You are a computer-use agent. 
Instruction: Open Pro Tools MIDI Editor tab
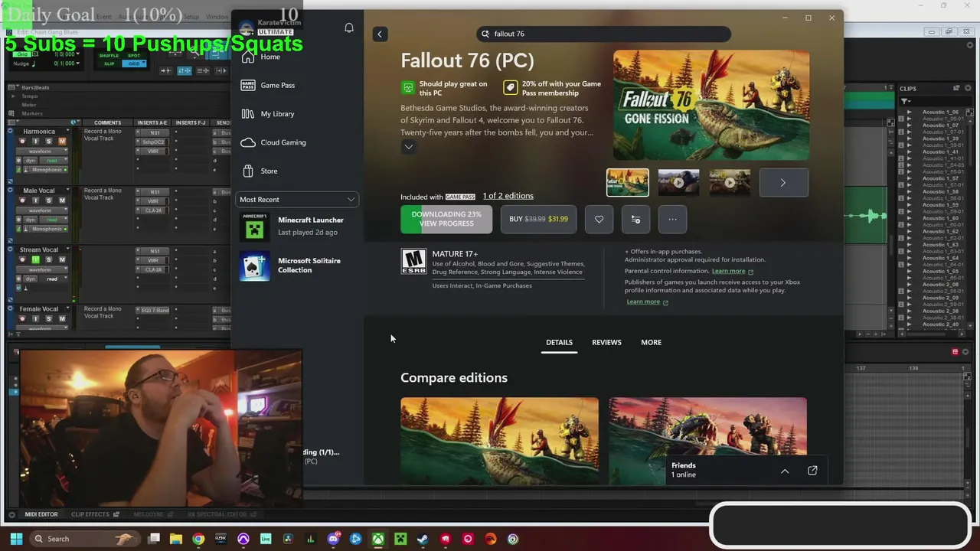click(41, 514)
